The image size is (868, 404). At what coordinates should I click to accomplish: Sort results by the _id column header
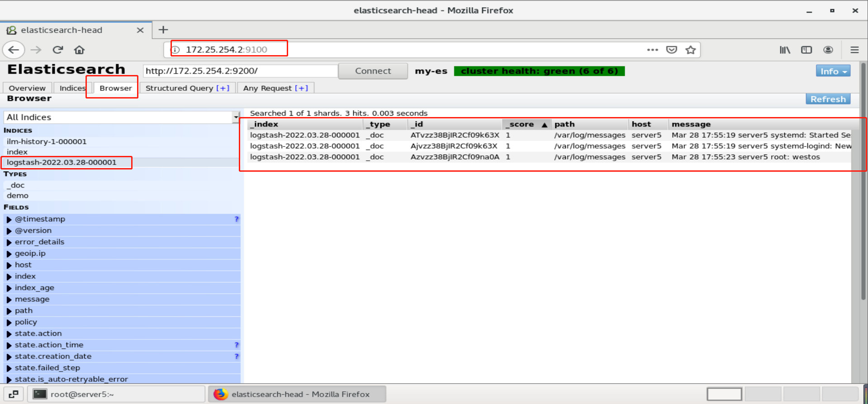455,124
